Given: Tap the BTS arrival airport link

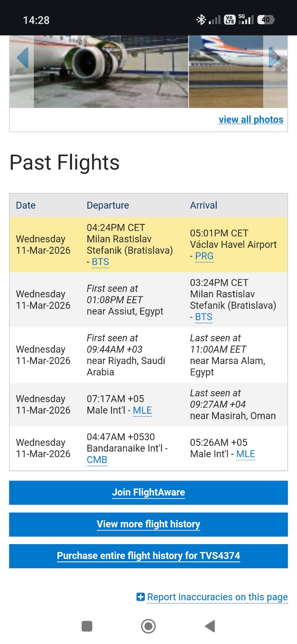Looking at the screenshot, I should coord(204,317).
